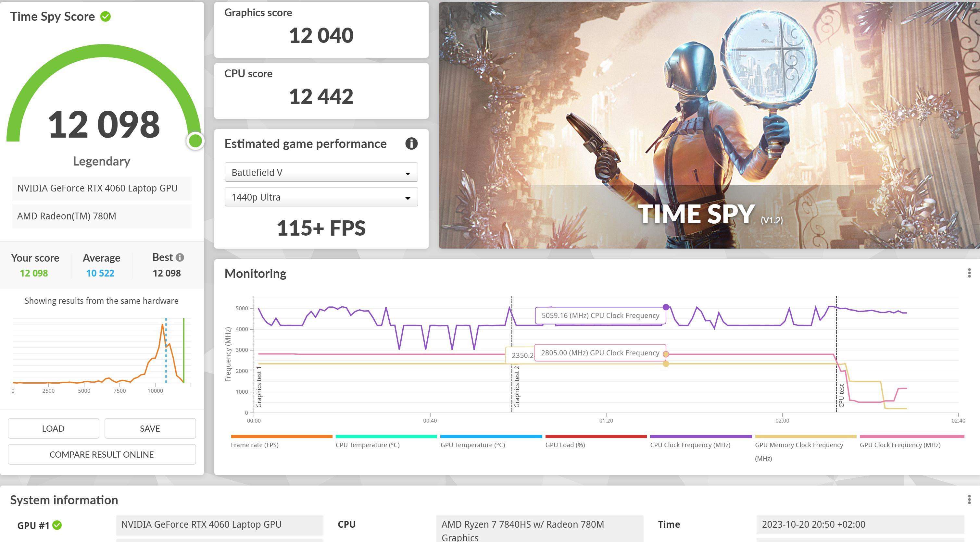Toggle Frame rate (FPS) legend series

(x=255, y=445)
